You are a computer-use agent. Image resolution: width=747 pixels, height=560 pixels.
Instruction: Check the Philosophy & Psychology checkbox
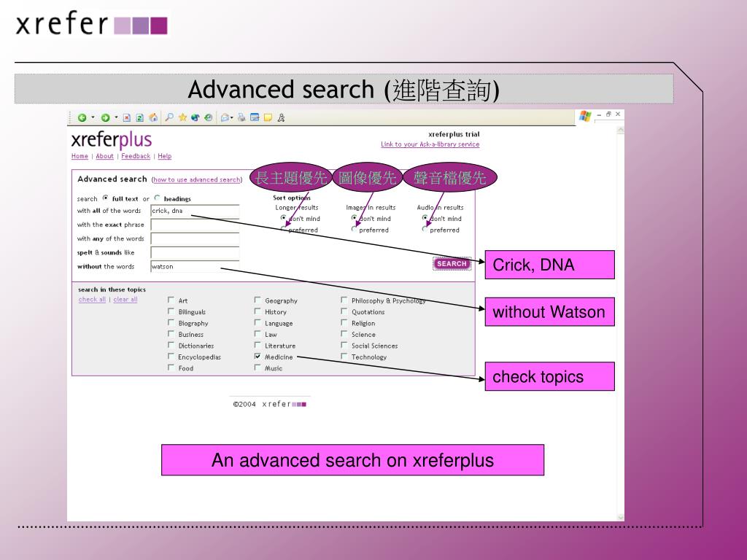pos(344,300)
